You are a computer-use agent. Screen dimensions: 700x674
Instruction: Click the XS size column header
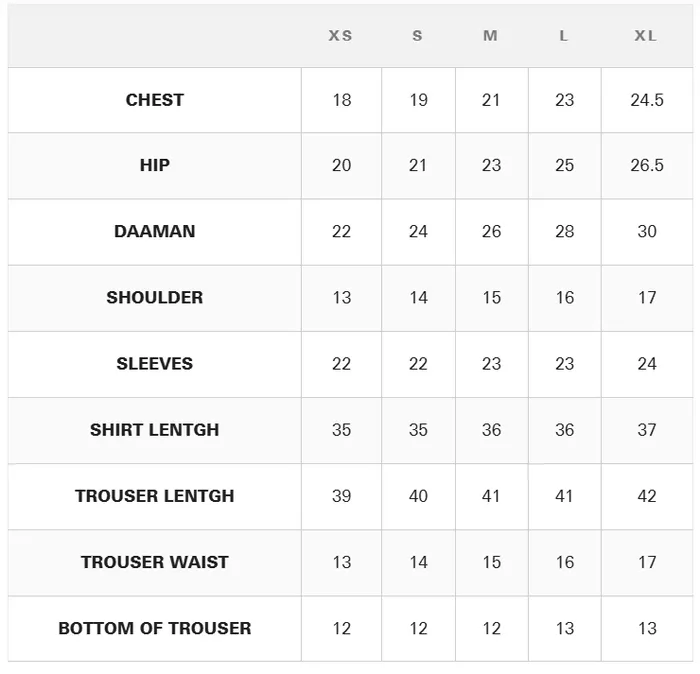[x=341, y=36]
